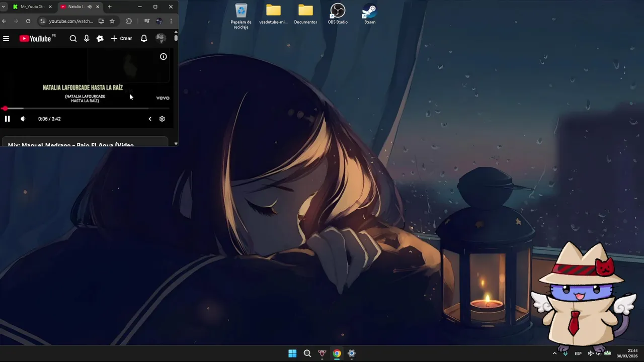
Task: Select the Documentos folder
Action: pos(305,14)
